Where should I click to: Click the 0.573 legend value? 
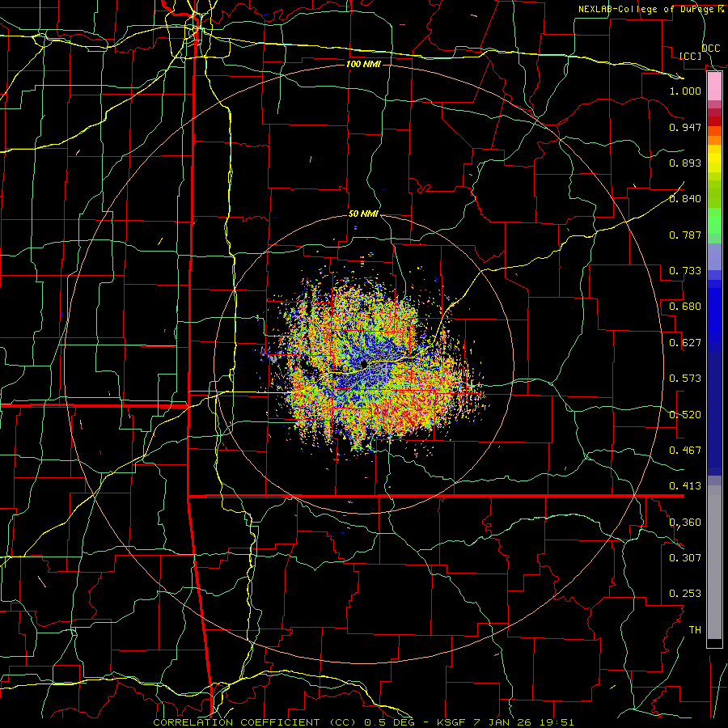click(x=685, y=379)
